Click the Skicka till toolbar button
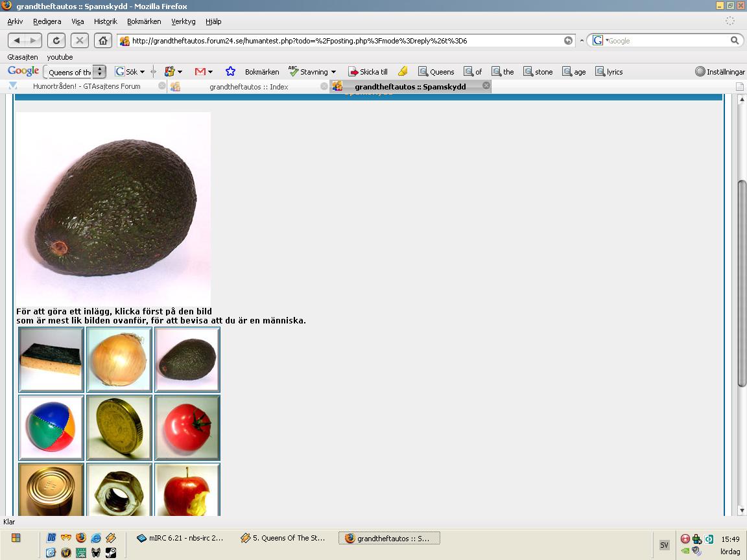The height and width of the screenshot is (560, 747). 368,72
